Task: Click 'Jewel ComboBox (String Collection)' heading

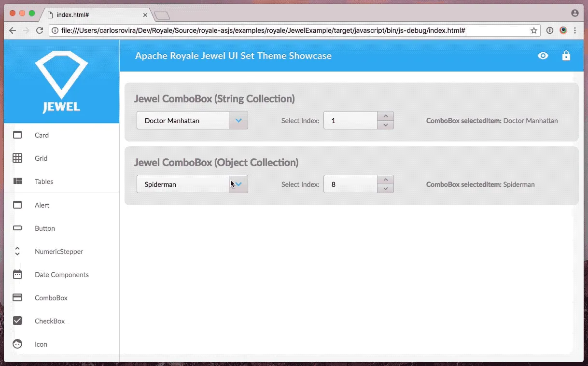Action: [214, 99]
